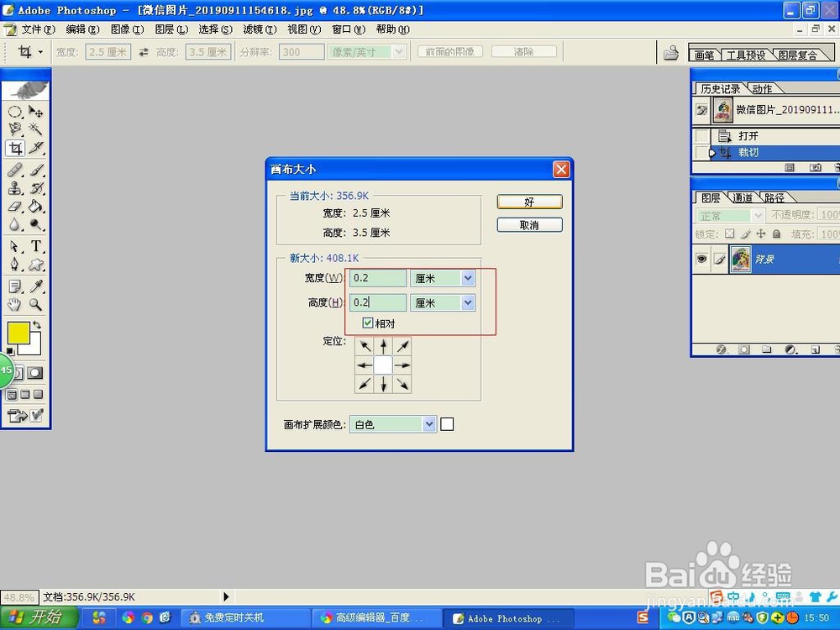Select the Eraser tool
The height and width of the screenshot is (630, 840).
click(14, 207)
